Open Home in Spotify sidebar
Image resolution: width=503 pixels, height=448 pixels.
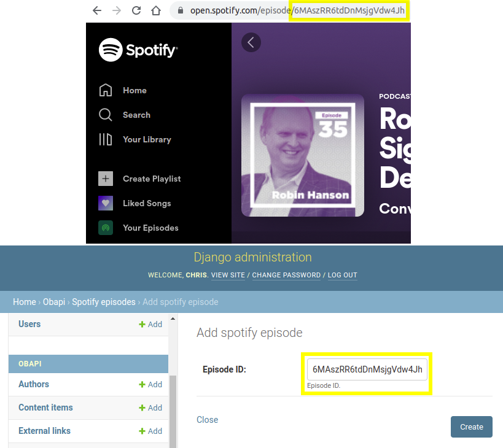135,90
